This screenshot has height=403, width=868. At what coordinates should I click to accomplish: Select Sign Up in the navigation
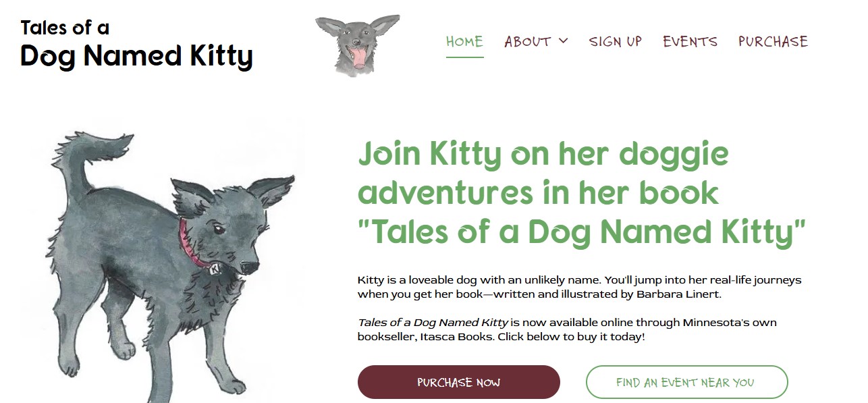click(615, 42)
